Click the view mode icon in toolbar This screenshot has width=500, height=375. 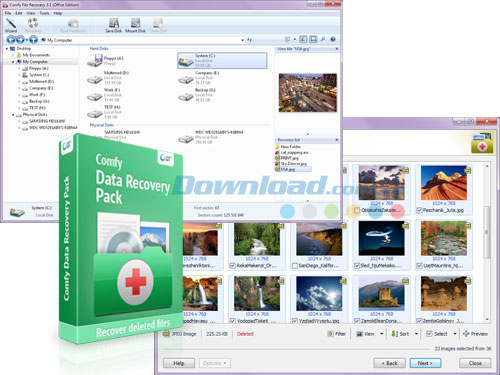pos(288,39)
